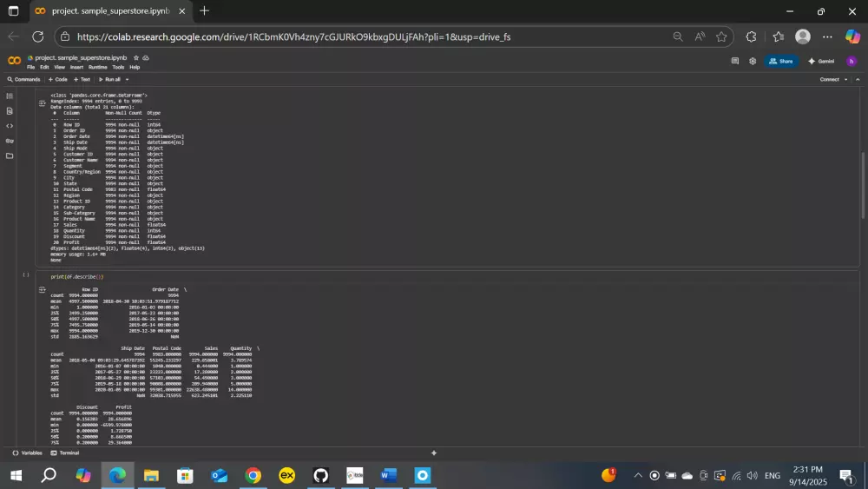
Task: Open Copilot in Edge sidebar
Action: click(852, 36)
